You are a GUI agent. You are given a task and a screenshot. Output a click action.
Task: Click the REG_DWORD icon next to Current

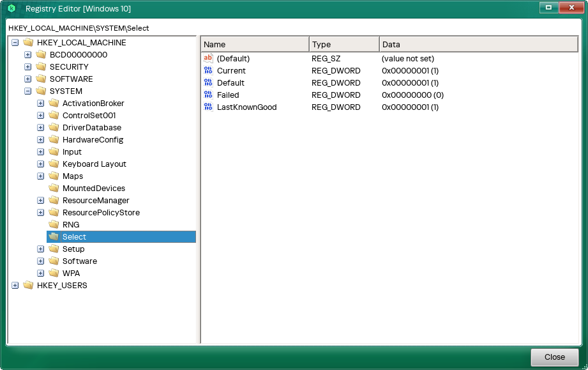click(207, 70)
